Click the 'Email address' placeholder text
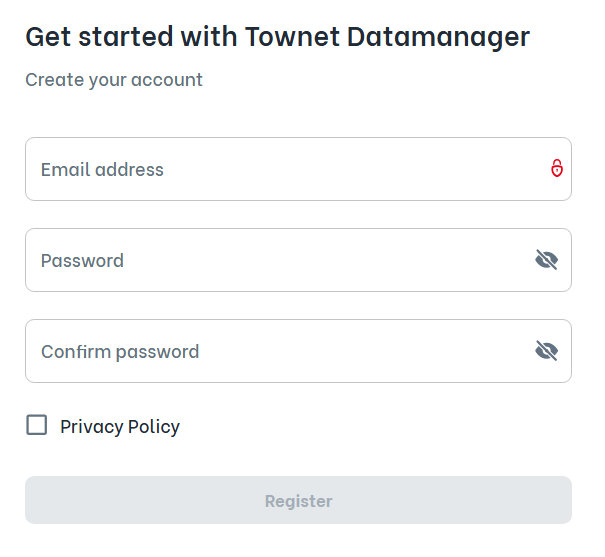The image size is (605, 557). pyautogui.click(x=102, y=170)
